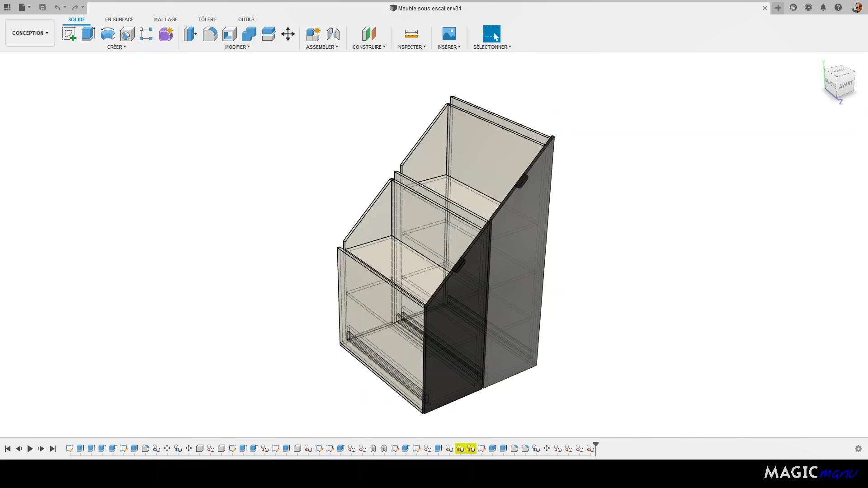The image size is (868, 488).
Task: Click the Extrude/New Body icon
Action: [x=88, y=34]
